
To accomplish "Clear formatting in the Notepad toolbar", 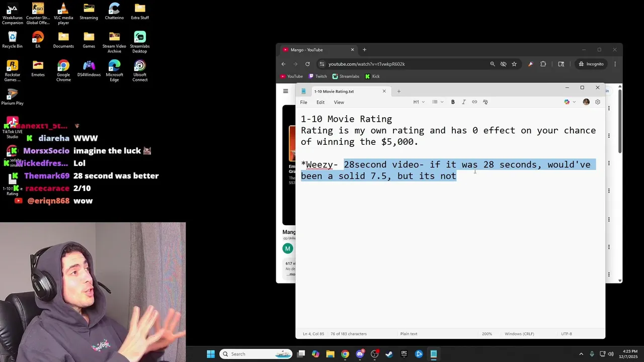I will pos(486,102).
